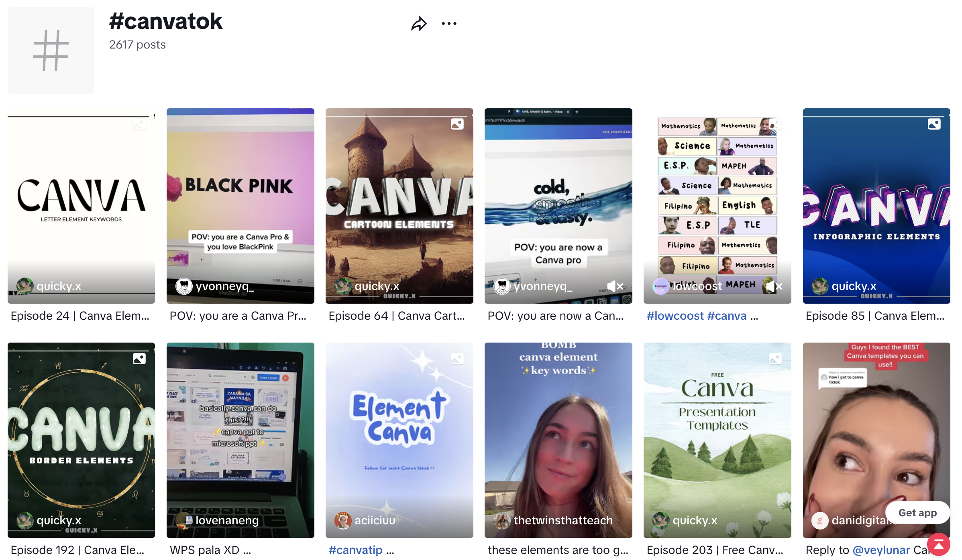Open quicky.x avatar on Letter Element post

tap(25, 286)
